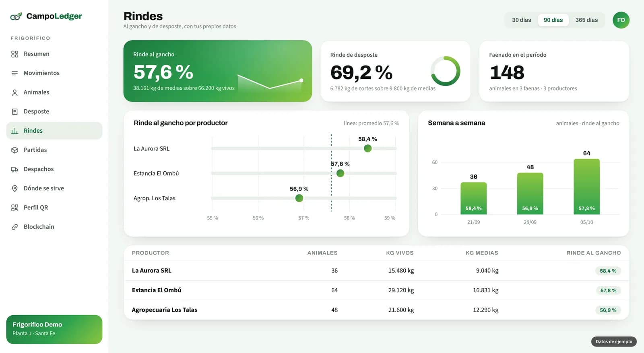
Task: Click the Partidas box icon
Action: pos(15,150)
